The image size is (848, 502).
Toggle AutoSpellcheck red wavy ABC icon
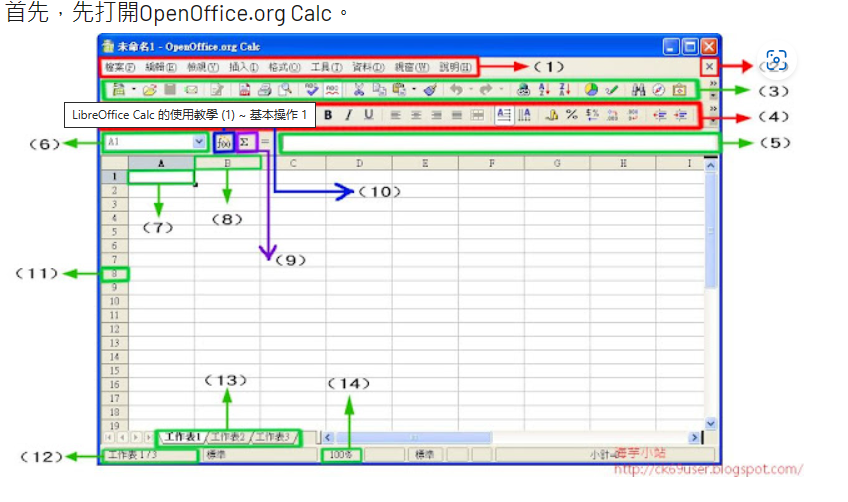pyautogui.click(x=332, y=90)
